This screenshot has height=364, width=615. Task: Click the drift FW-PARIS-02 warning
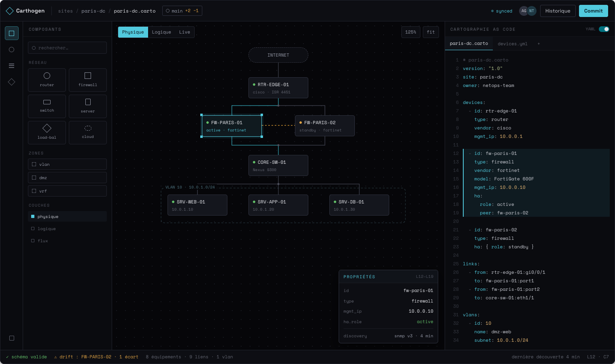[96, 357]
